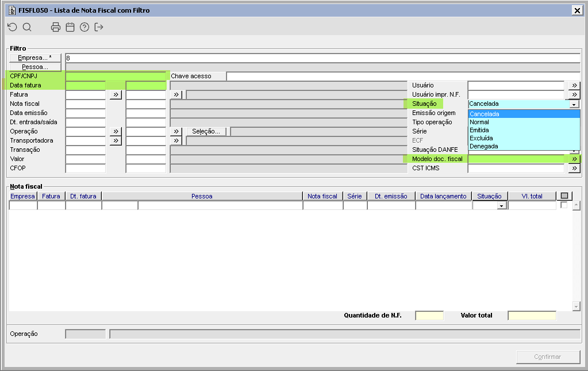
Task: Focus the first CFOP field
Action: pos(86,169)
